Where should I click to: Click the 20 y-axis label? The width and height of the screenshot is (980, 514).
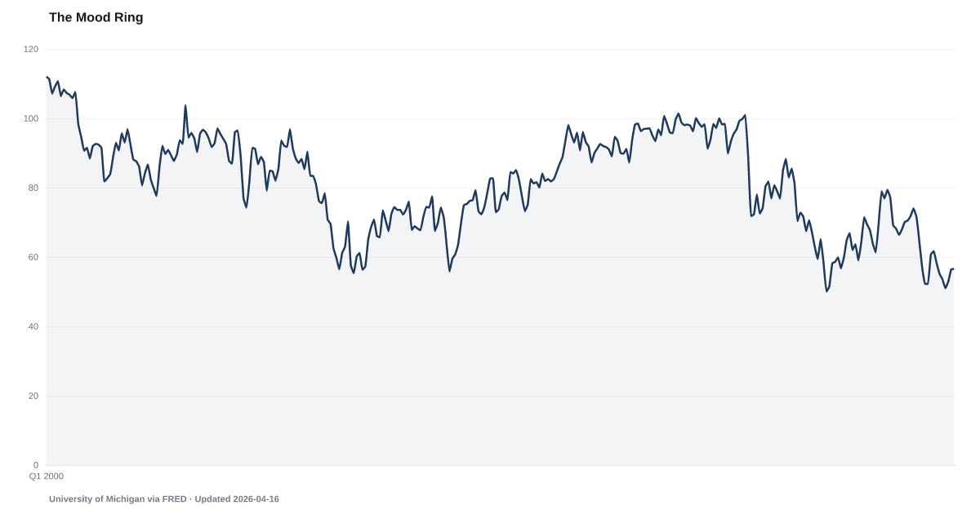(33, 397)
